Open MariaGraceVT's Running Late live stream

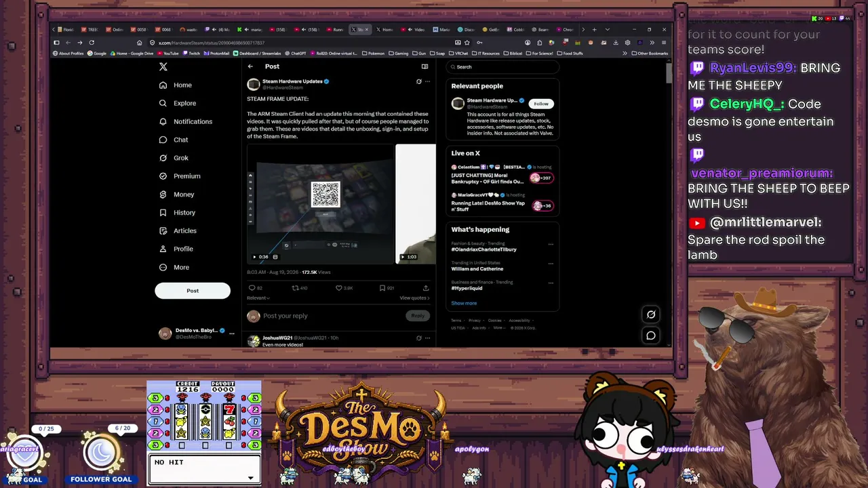(502, 203)
